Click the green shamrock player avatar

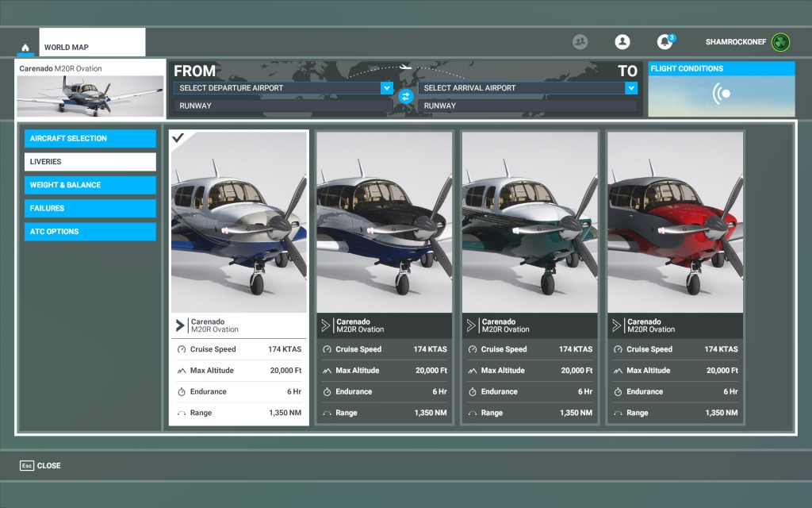coord(780,42)
